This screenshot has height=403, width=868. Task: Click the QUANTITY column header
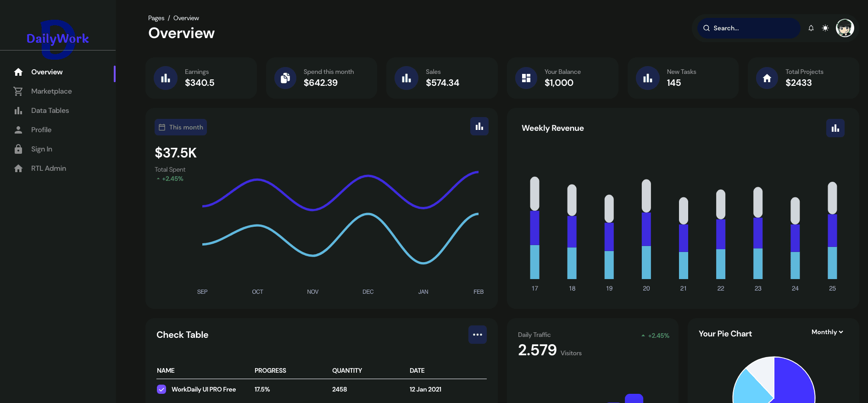(347, 370)
